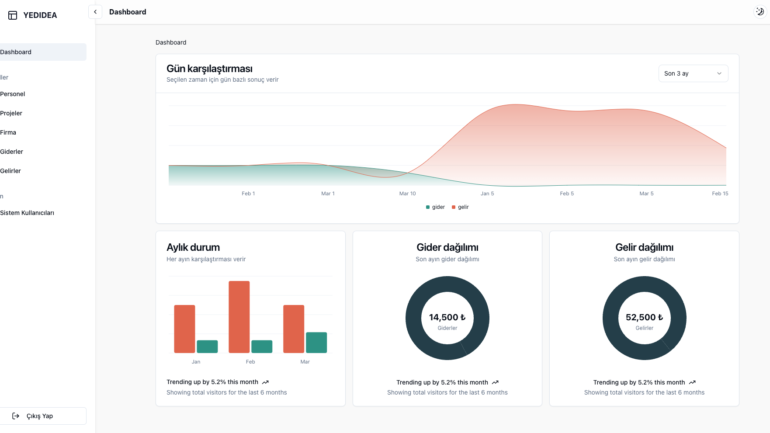Screen dimensions: 770x433
Task: Click the gider legend entry
Action: (x=435, y=207)
